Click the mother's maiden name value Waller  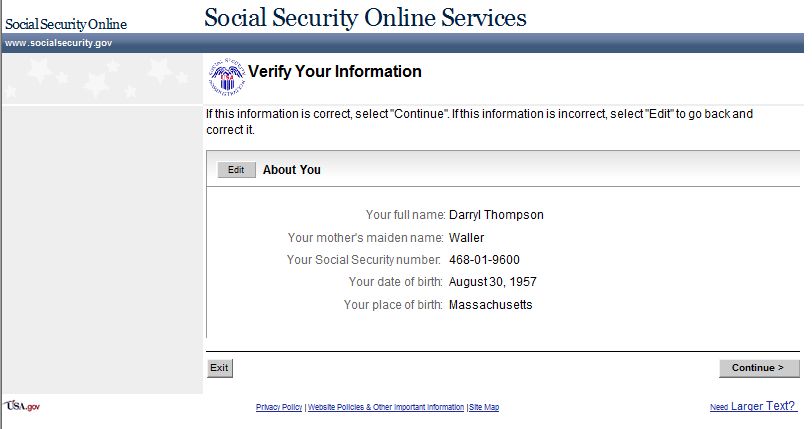pyautogui.click(x=466, y=238)
